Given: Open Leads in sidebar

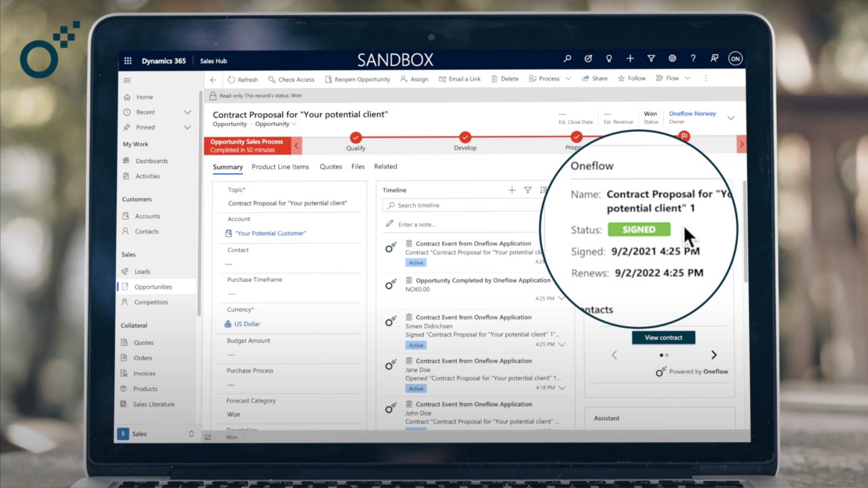Looking at the screenshot, I should click(142, 272).
